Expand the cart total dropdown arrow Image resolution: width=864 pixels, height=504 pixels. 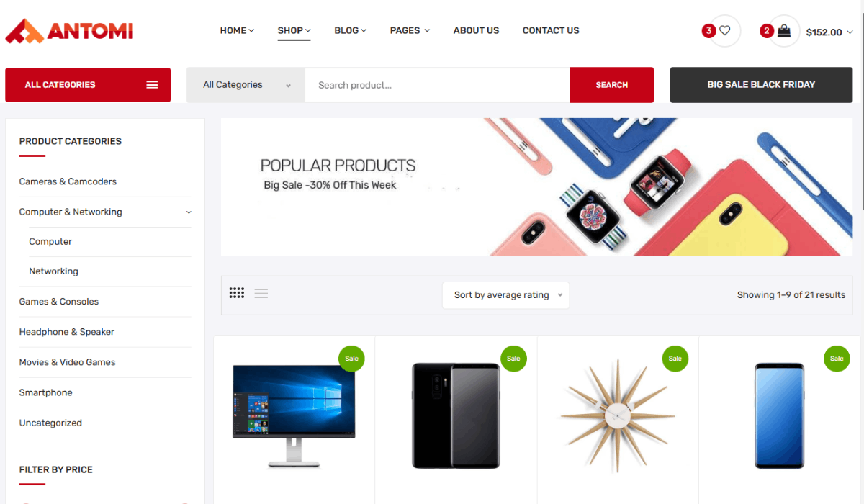pyautogui.click(x=850, y=32)
